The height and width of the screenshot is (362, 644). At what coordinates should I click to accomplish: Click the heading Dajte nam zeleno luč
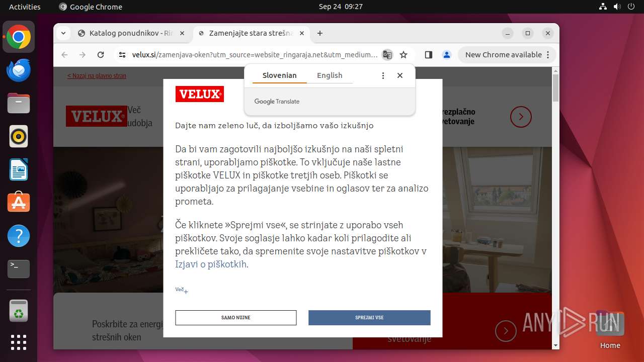[274, 126]
